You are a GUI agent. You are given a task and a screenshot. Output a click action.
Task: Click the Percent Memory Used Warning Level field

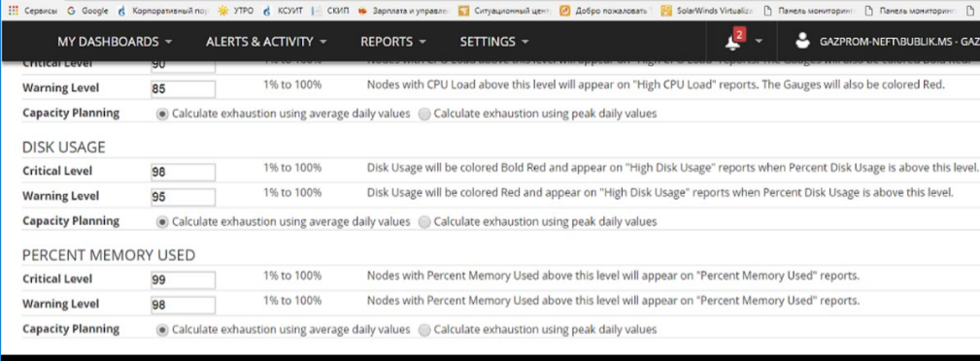184,305
